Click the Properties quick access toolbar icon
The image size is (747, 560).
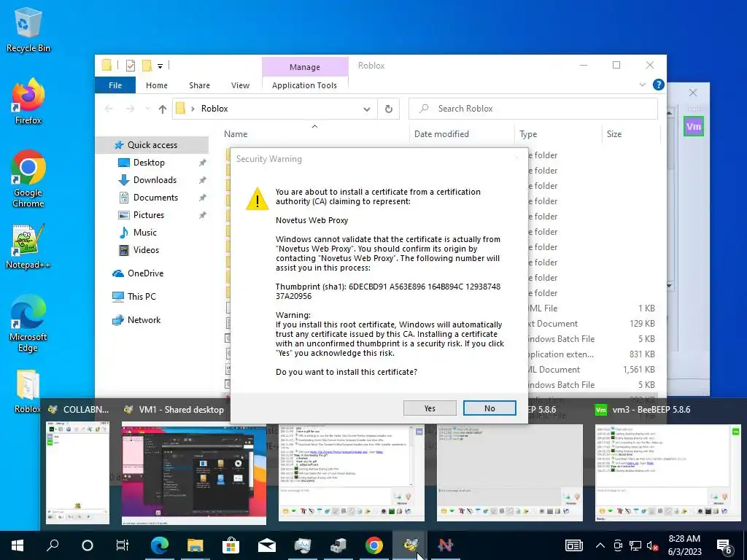tap(131, 66)
